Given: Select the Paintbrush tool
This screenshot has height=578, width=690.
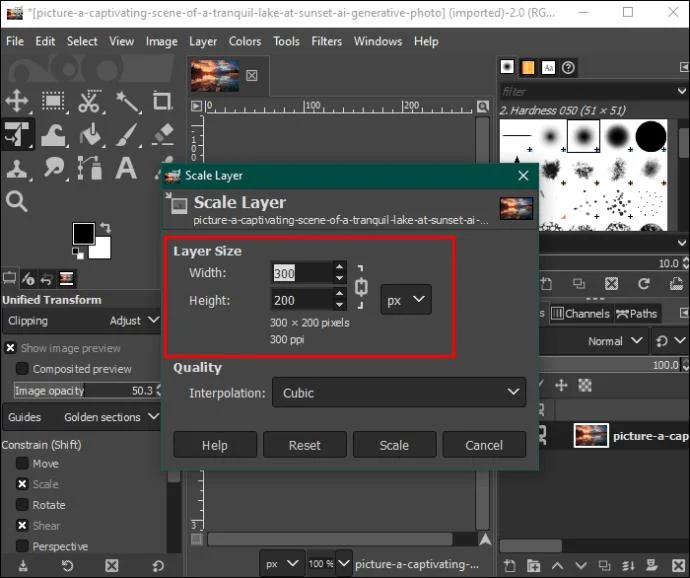Looking at the screenshot, I should (127, 135).
